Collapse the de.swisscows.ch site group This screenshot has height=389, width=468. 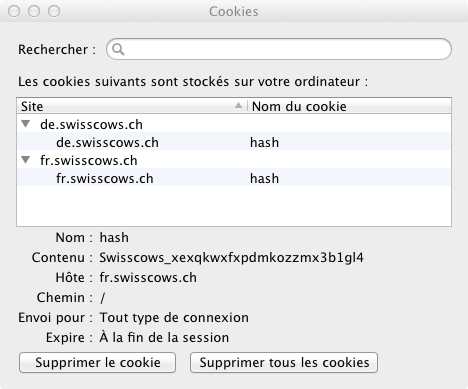point(26,124)
